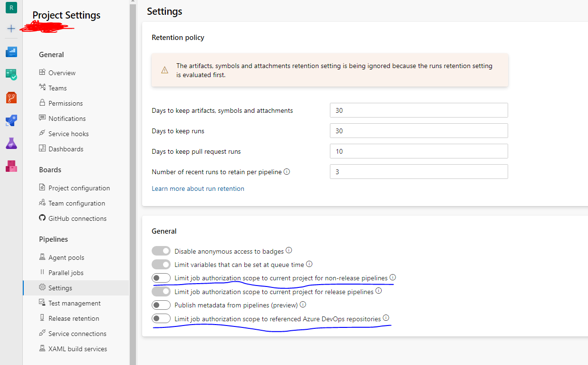Viewport: 588px width, 365px height.
Task: Click the XAML build services icon
Action: 42,348
